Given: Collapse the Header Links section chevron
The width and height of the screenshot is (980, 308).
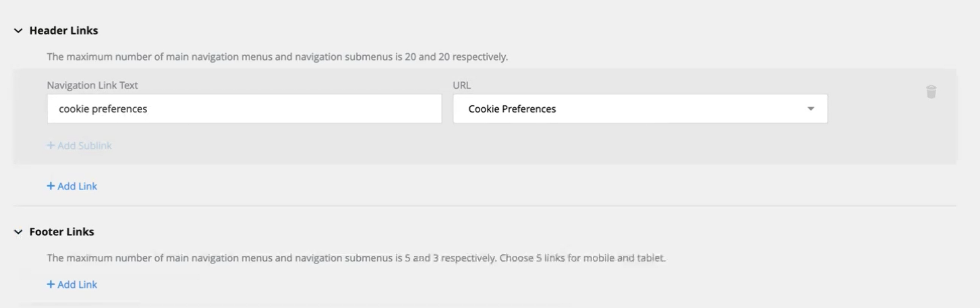Looking at the screenshot, I should (18, 31).
